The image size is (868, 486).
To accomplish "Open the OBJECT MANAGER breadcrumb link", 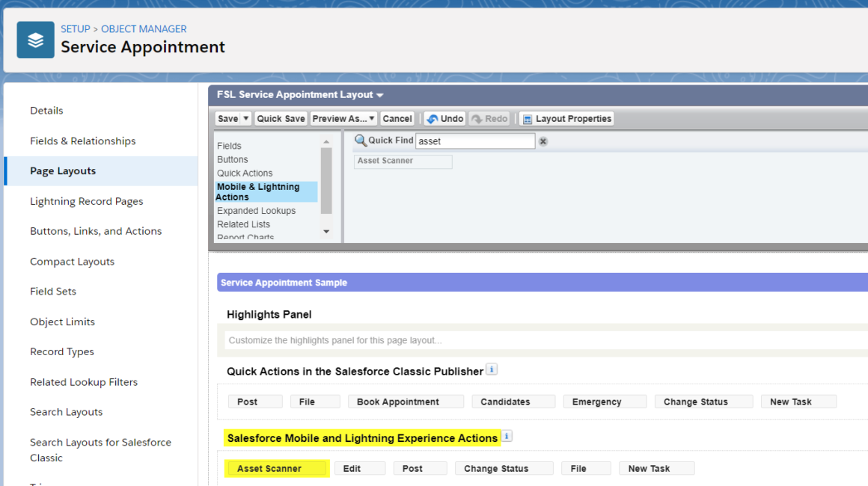I will pos(144,28).
